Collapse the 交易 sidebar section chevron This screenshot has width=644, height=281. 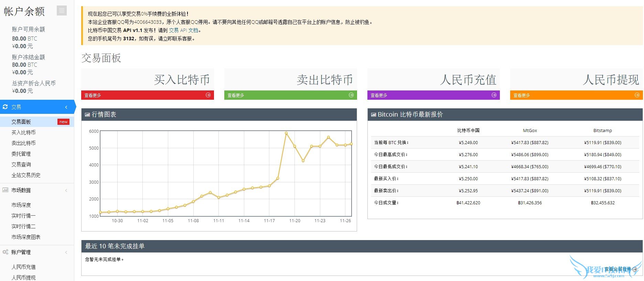point(66,107)
